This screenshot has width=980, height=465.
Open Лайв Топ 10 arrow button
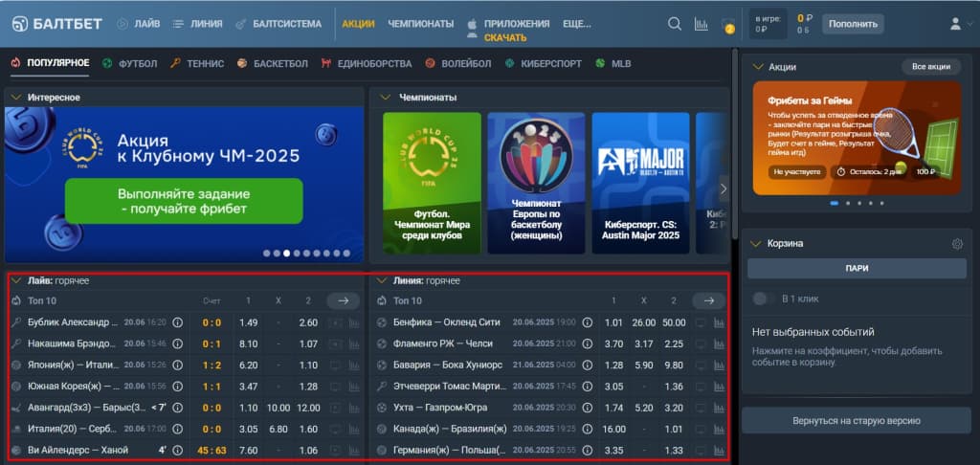coord(344,300)
